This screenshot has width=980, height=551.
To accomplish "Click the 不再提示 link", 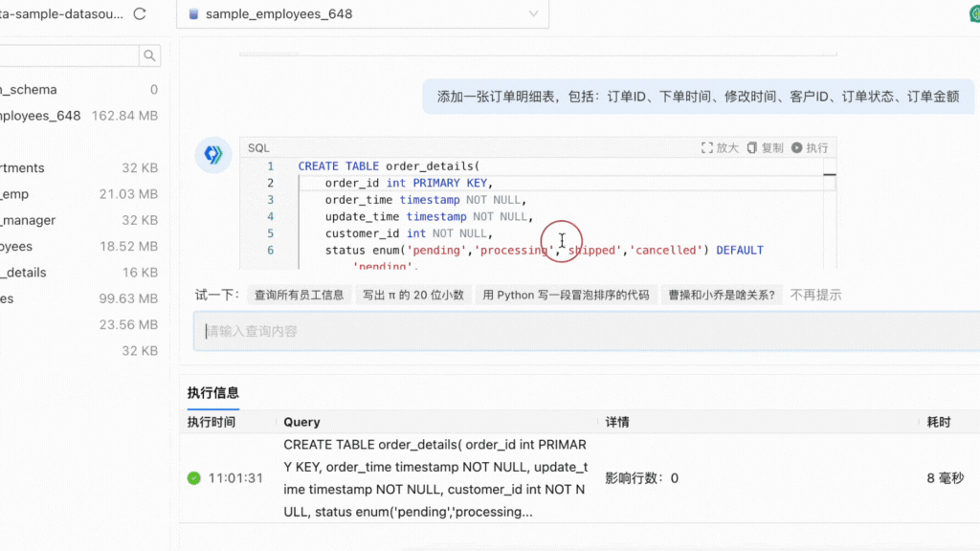I will (x=815, y=295).
